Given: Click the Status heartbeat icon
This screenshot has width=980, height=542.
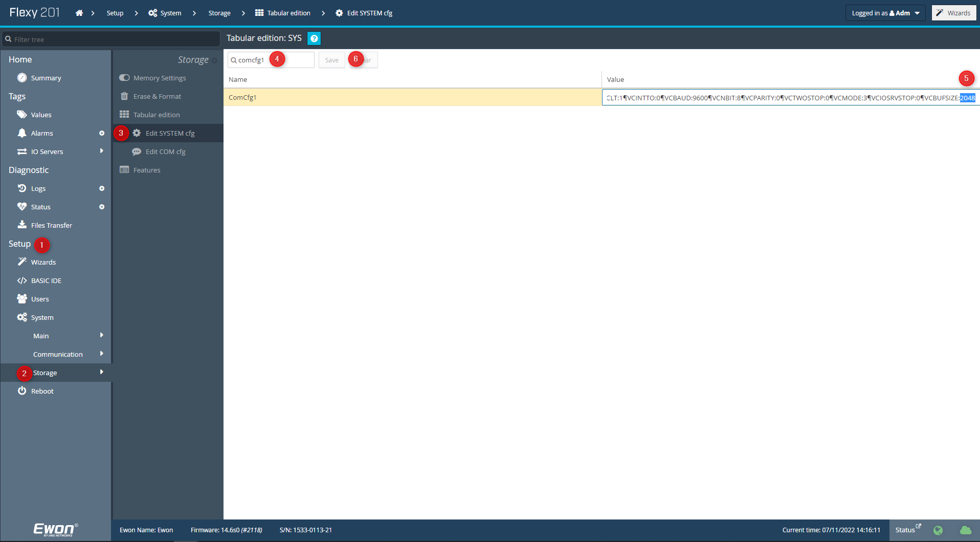Looking at the screenshot, I should pyautogui.click(x=22, y=207).
